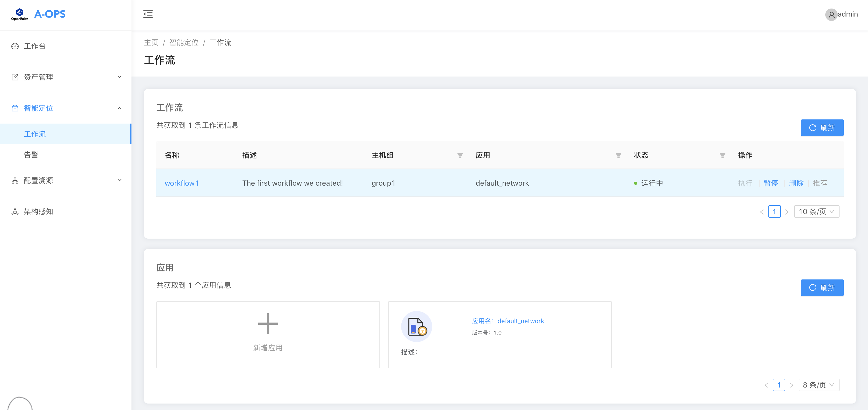Collapse sidebar with the menu fold icon
This screenshot has height=410, width=868.
[148, 14]
